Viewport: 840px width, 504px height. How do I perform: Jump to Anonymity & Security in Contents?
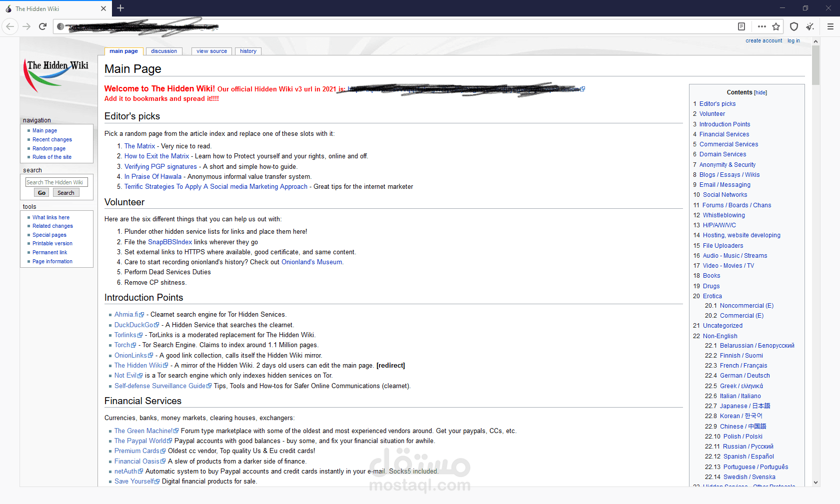tap(727, 165)
